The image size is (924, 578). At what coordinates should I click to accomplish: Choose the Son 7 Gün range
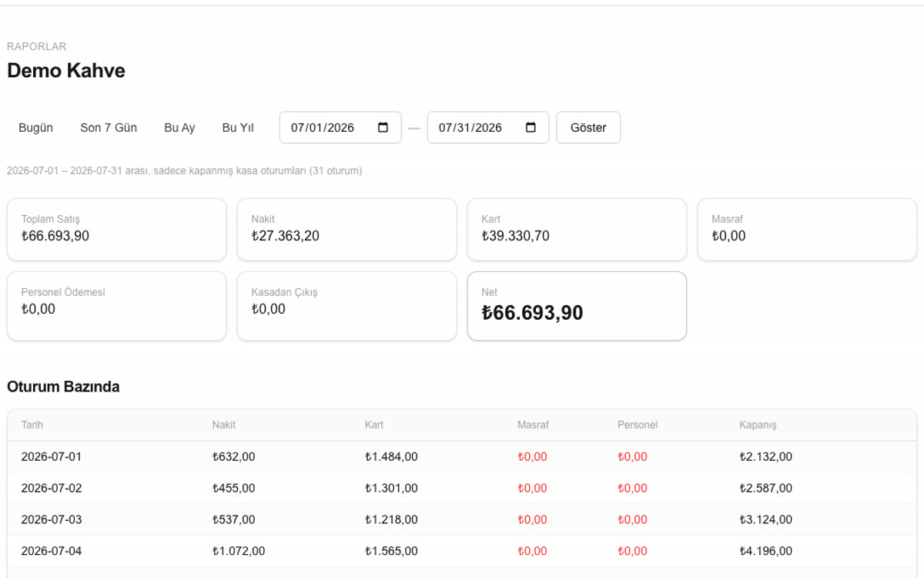click(x=109, y=128)
